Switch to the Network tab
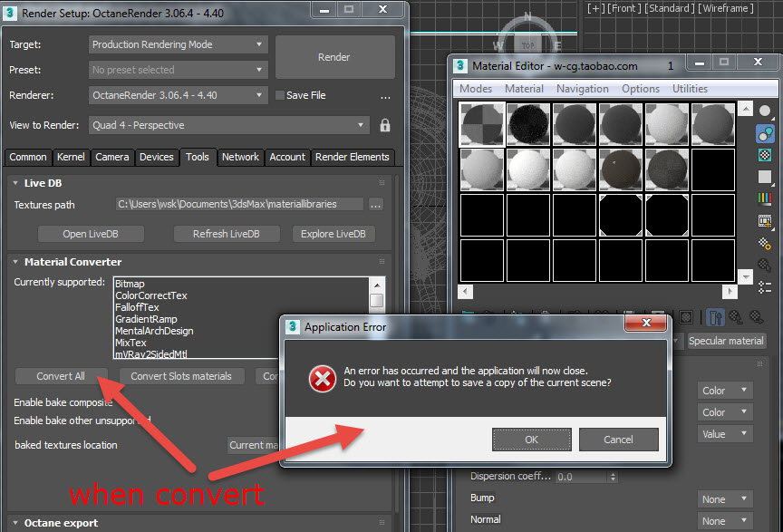 pos(241,157)
